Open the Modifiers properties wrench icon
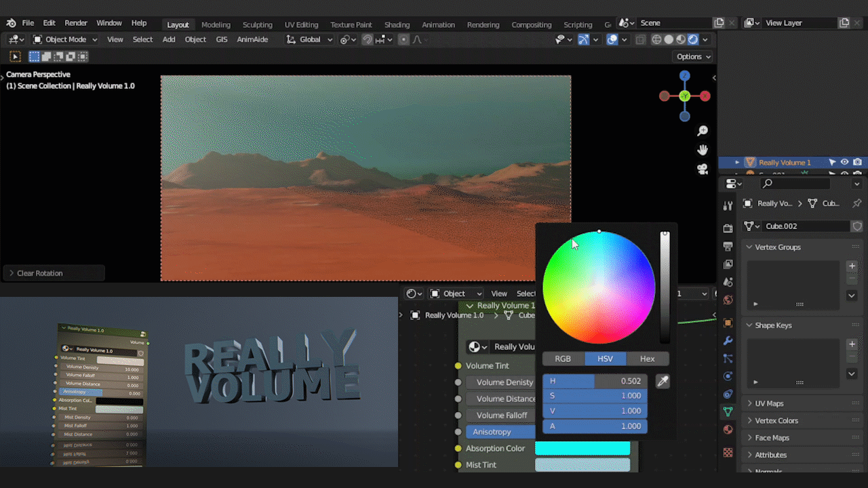 click(728, 340)
